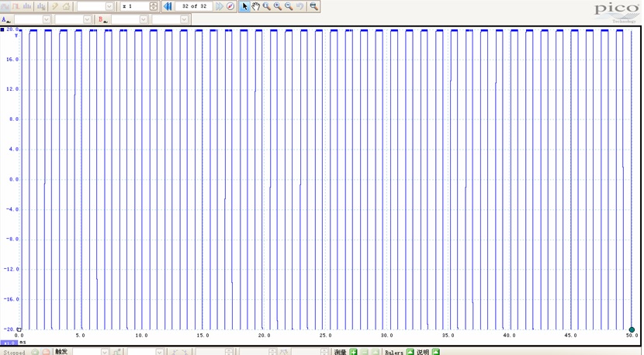Click the auto setup wand icon

pos(54,6)
